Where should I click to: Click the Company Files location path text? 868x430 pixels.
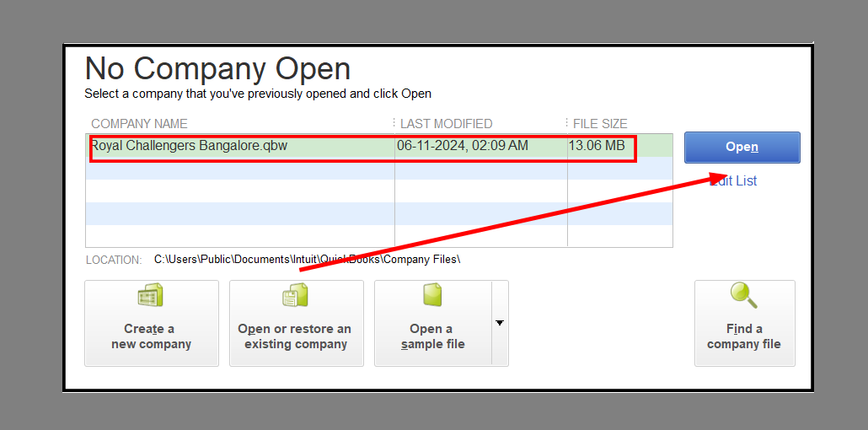tap(308, 260)
